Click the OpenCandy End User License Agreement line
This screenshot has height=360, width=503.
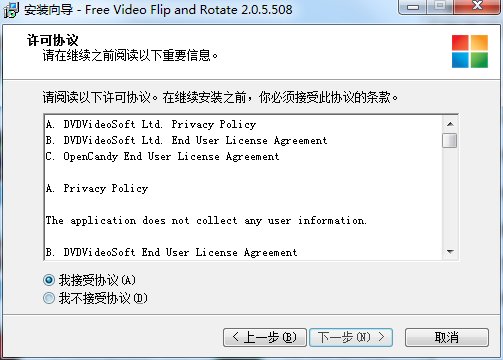[162, 157]
